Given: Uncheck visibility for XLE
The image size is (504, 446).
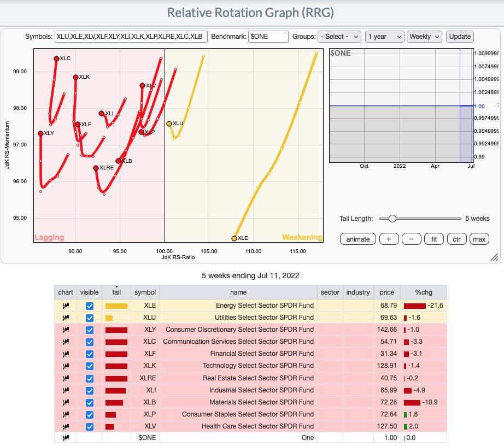Looking at the screenshot, I should (x=90, y=306).
